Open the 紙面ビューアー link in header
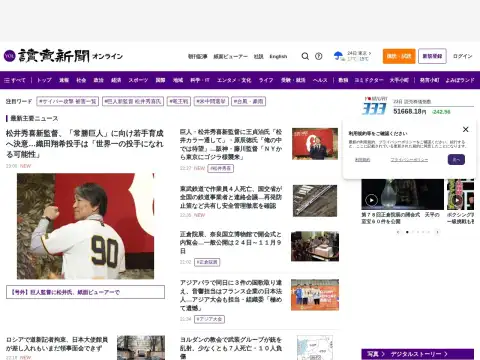The height and width of the screenshot is (360, 480). tap(230, 56)
